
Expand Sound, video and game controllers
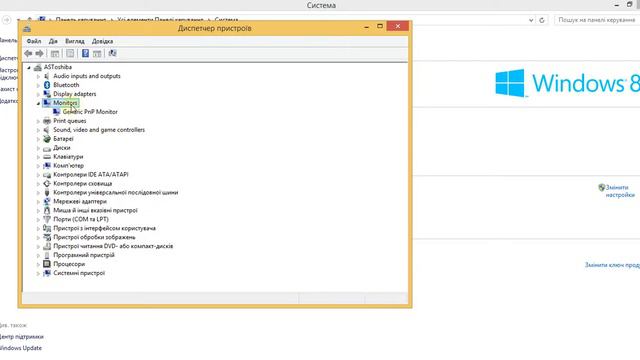pyautogui.click(x=38, y=130)
